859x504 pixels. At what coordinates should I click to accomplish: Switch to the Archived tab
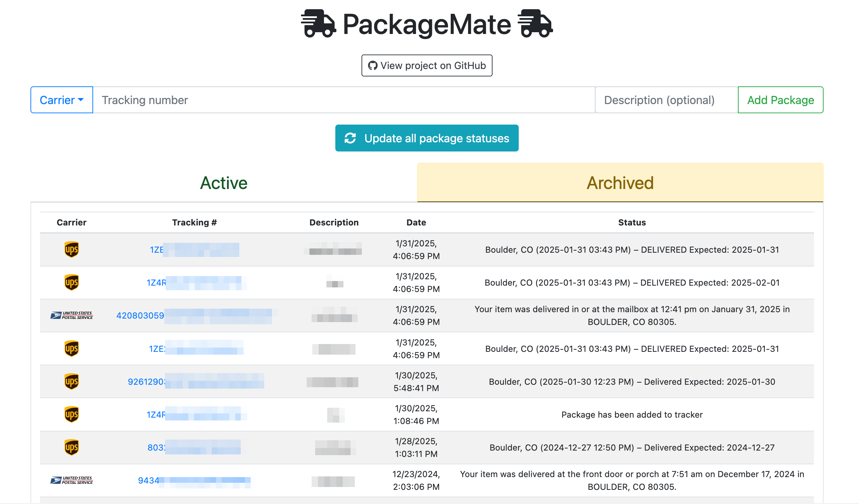(x=620, y=183)
